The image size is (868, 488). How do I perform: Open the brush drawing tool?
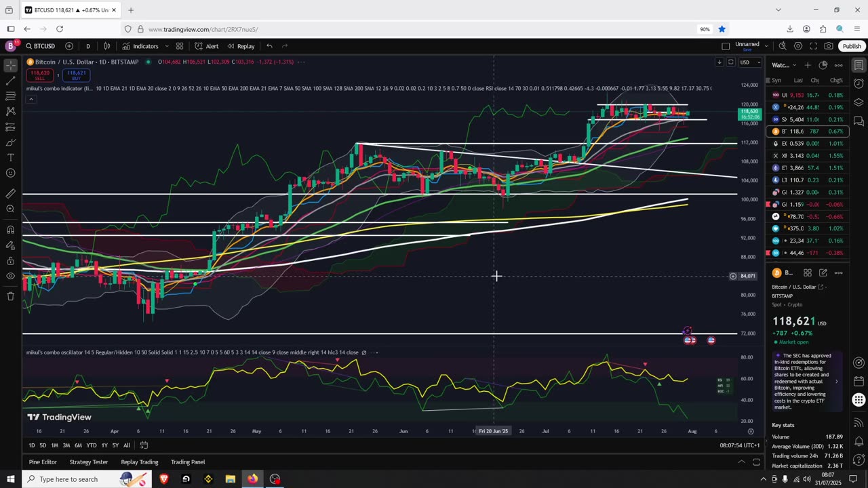(10, 142)
